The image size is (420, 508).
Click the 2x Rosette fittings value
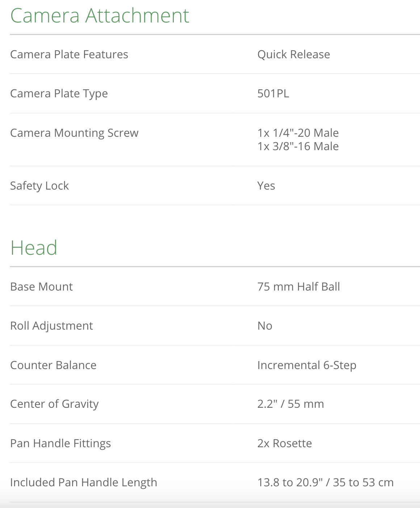(285, 443)
